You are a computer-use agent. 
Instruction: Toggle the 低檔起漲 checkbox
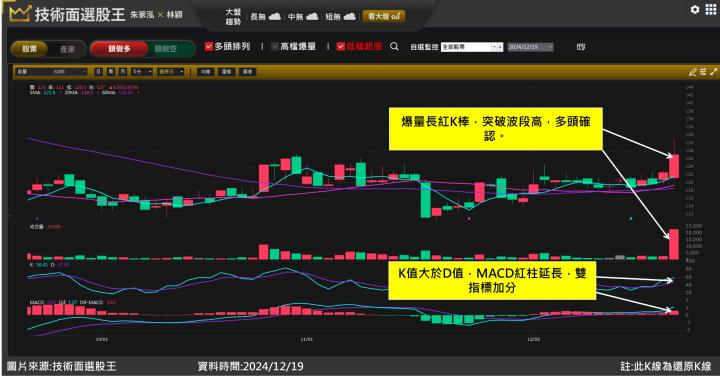[x=341, y=46]
